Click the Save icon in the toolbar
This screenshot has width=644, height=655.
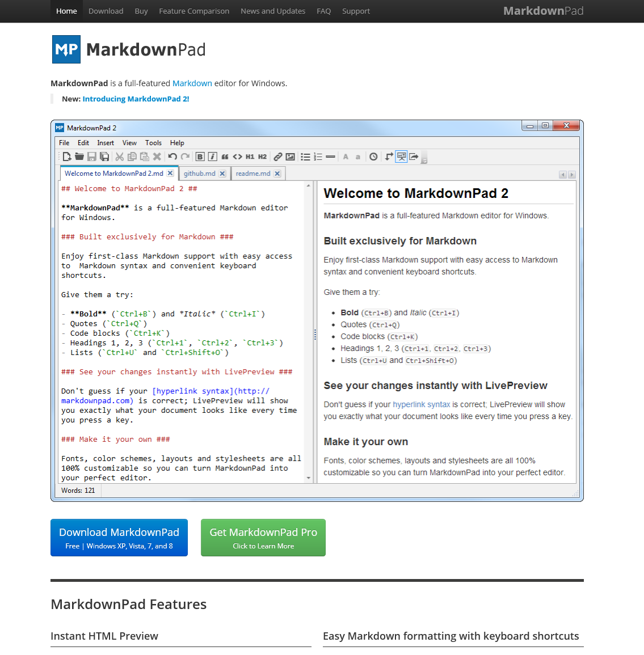[92, 157]
